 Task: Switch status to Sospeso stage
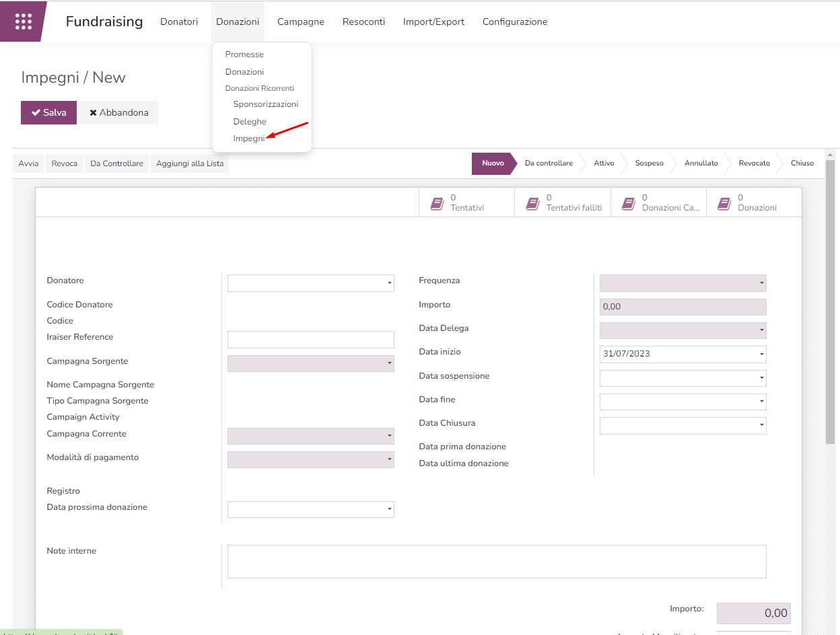[649, 163]
